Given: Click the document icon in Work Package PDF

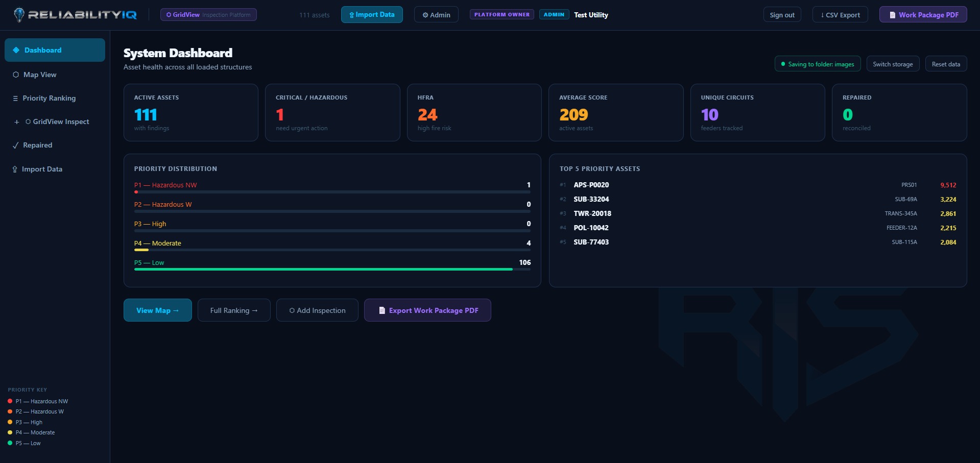Looking at the screenshot, I should point(893,15).
